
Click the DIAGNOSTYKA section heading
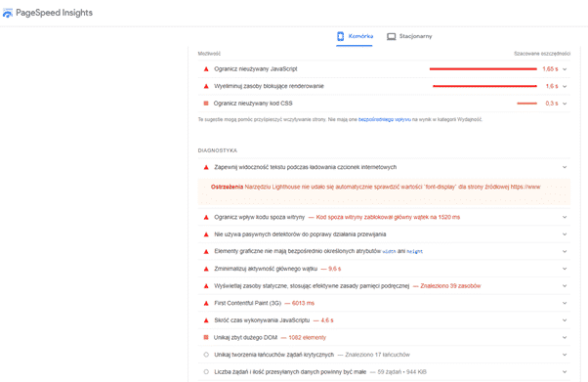click(x=218, y=150)
